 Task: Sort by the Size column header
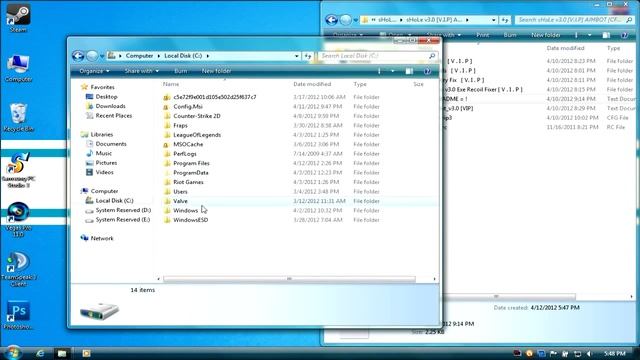click(x=418, y=84)
